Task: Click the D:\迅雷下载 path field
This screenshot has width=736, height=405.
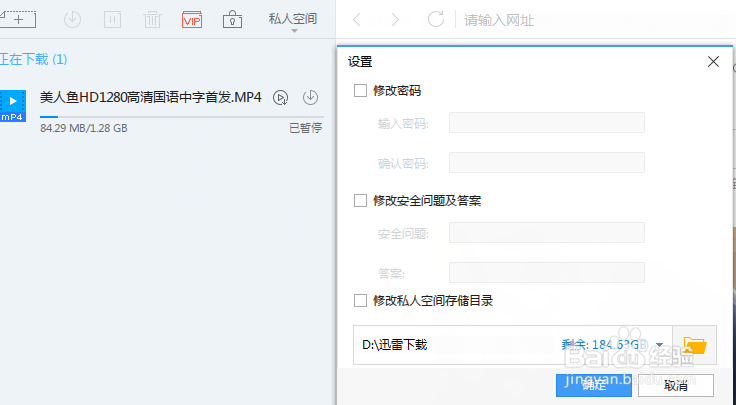Action: 513,345
